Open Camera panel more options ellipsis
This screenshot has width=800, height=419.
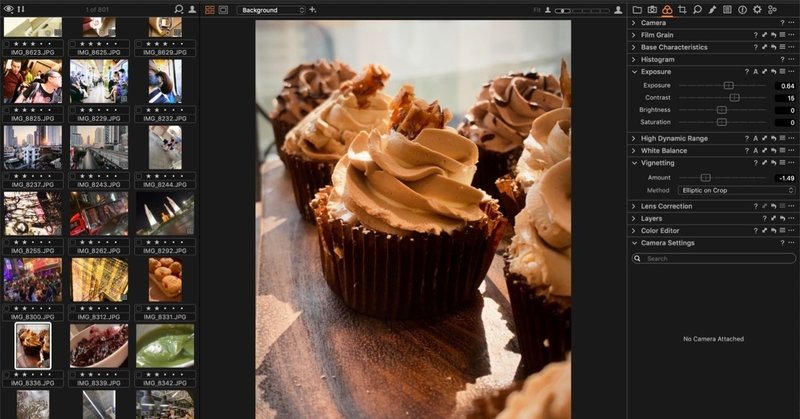(791, 23)
